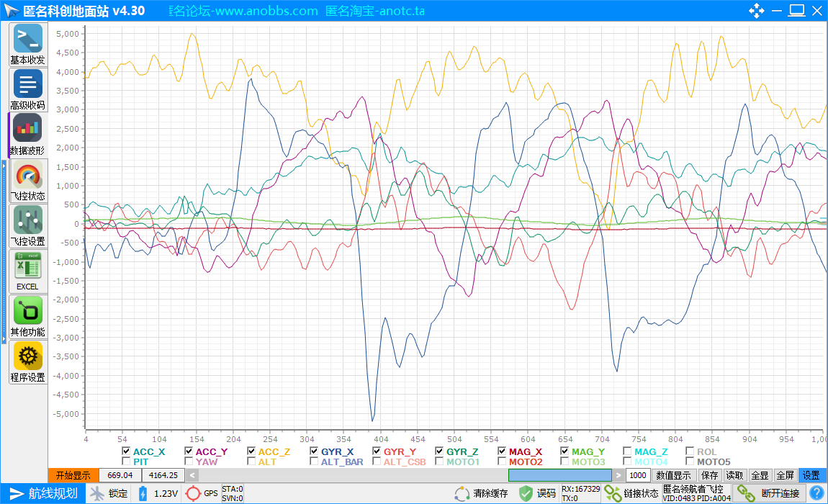Image resolution: width=828 pixels, height=504 pixels.
Task: Click the 全屏 fullscreen button
Action: tap(786, 475)
